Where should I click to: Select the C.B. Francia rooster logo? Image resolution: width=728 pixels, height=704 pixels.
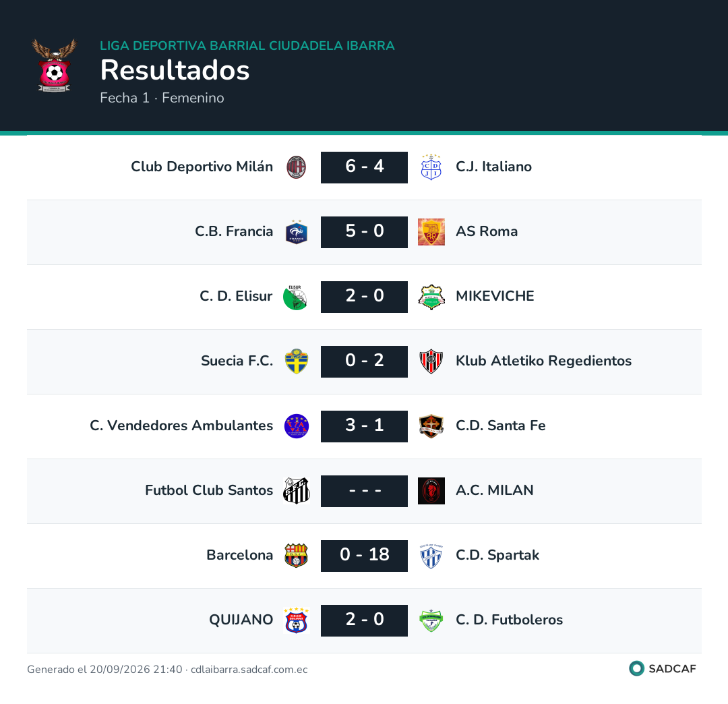pyautogui.click(x=296, y=232)
